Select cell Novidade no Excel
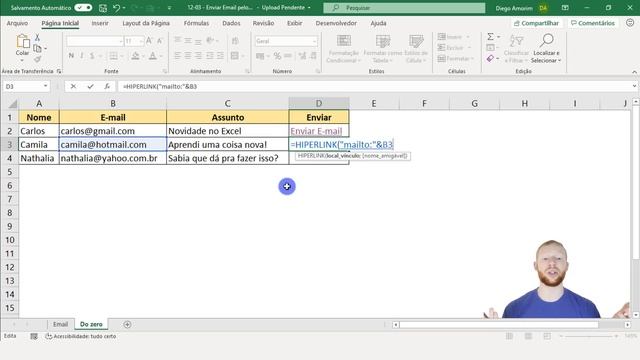The image size is (640, 360). pos(227,131)
